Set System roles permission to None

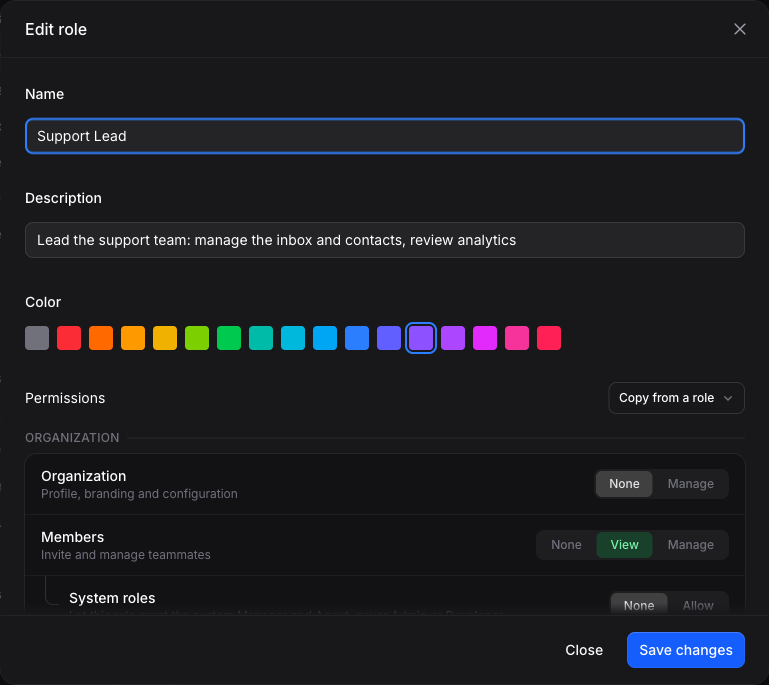pyautogui.click(x=639, y=605)
